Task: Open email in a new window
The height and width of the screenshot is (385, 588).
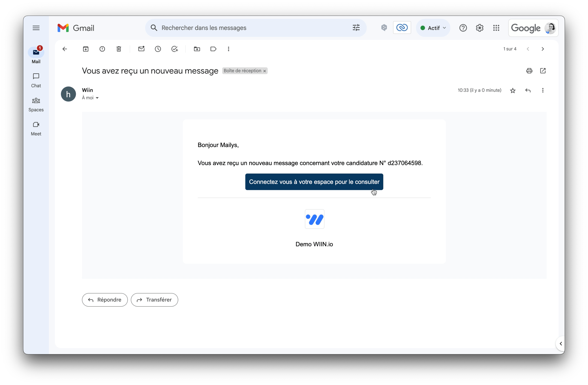Action: click(543, 71)
